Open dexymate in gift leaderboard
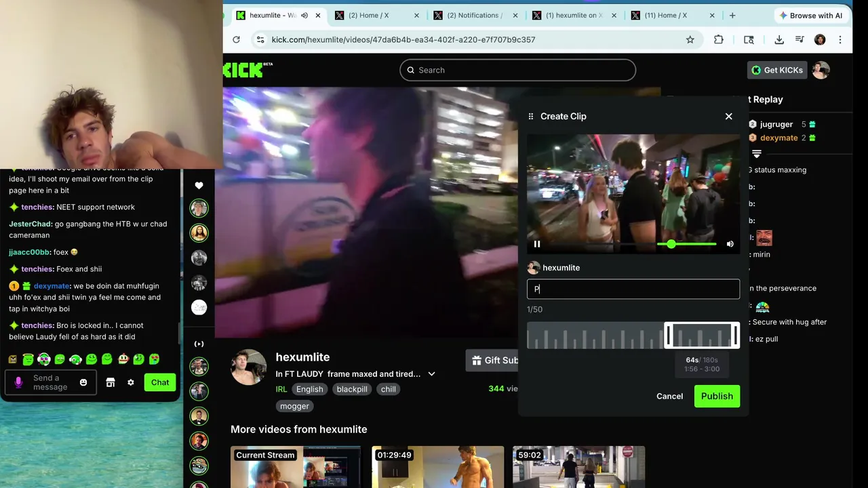This screenshot has width=868, height=488. pyautogui.click(x=778, y=138)
